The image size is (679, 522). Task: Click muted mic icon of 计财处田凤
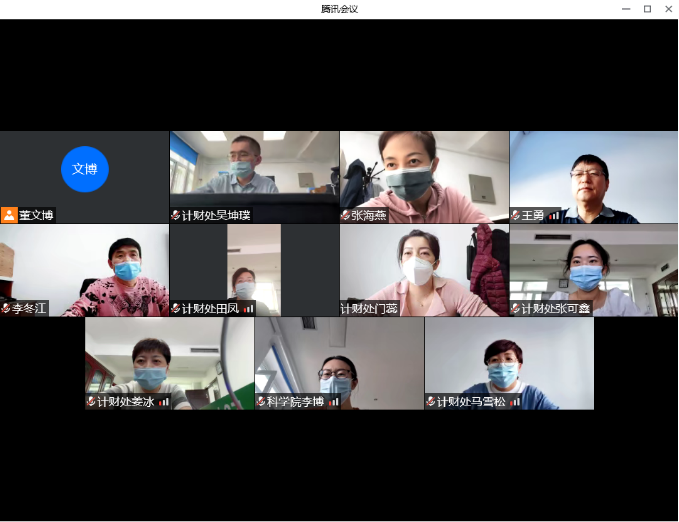tap(175, 308)
